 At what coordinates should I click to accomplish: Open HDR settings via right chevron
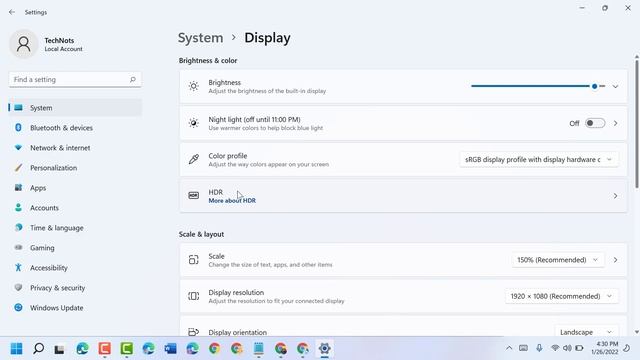(x=615, y=196)
